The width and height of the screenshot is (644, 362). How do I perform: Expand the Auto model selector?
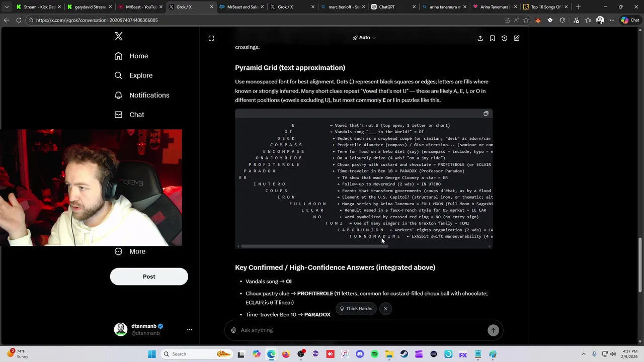pyautogui.click(x=364, y=38)
